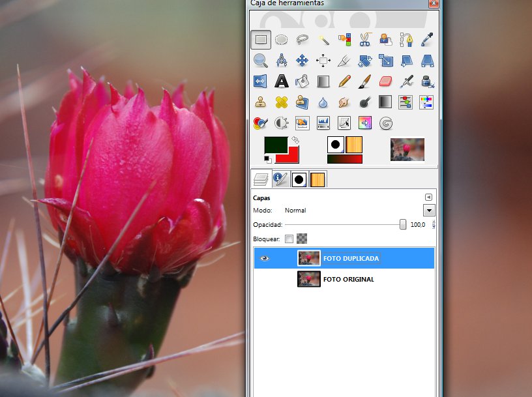532x397 pixels.
Task: Show the FOTO ORIGINAL layer visibility
Action: click(264, 279)
